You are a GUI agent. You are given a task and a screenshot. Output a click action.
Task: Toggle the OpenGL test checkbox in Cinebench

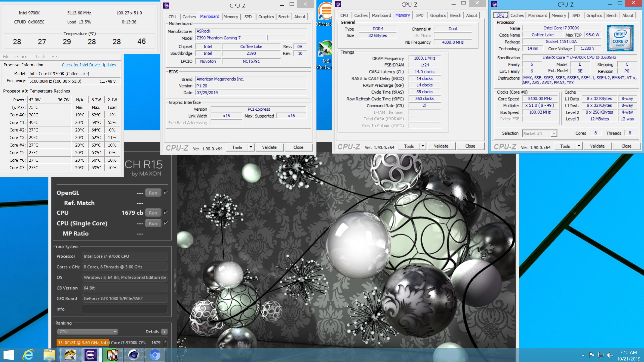click(x=166, y=193)
